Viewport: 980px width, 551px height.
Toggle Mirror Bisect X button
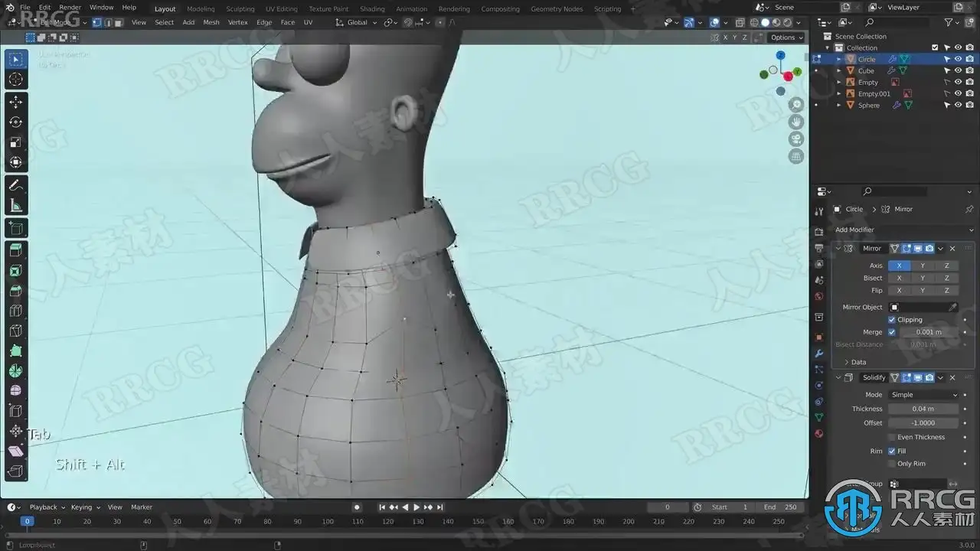[x=899, y=278]
